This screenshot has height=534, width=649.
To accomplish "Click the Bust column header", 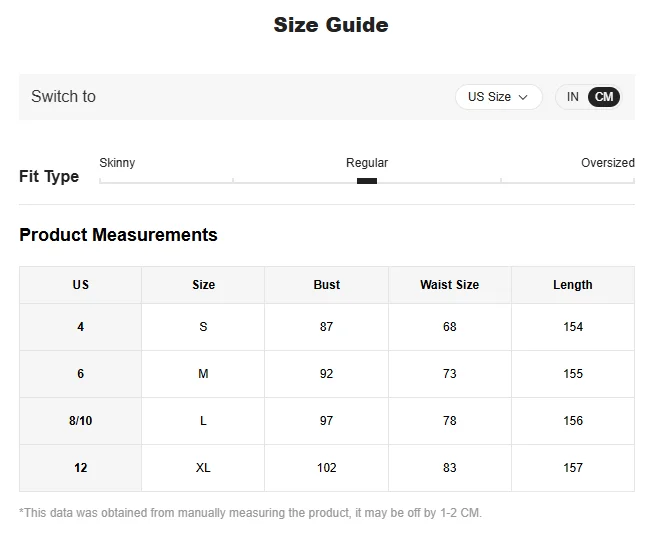I will [327, 285].
